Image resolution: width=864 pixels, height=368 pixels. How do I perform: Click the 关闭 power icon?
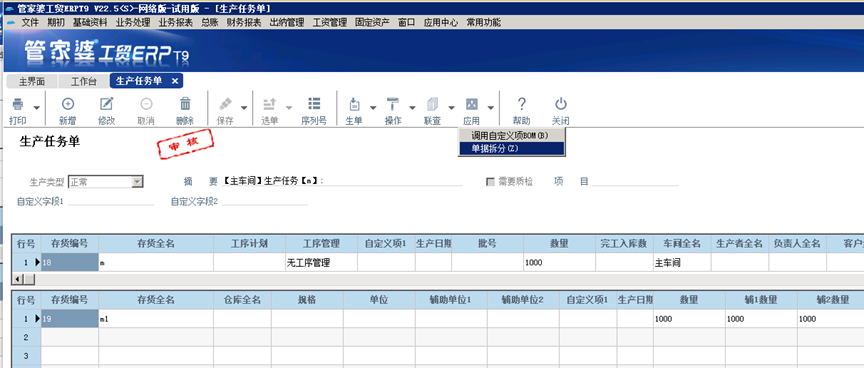[560, 104]
